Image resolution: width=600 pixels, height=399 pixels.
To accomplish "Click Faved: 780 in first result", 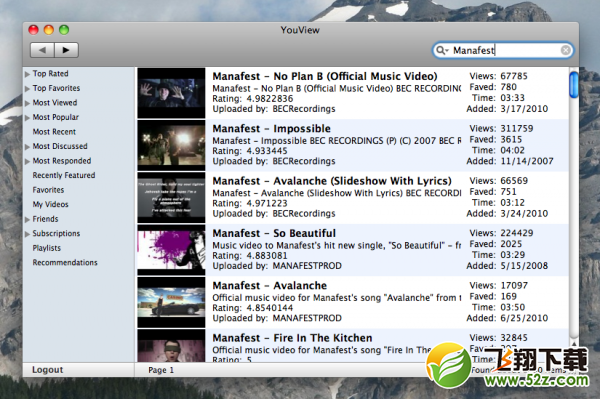I will point(493,87).
